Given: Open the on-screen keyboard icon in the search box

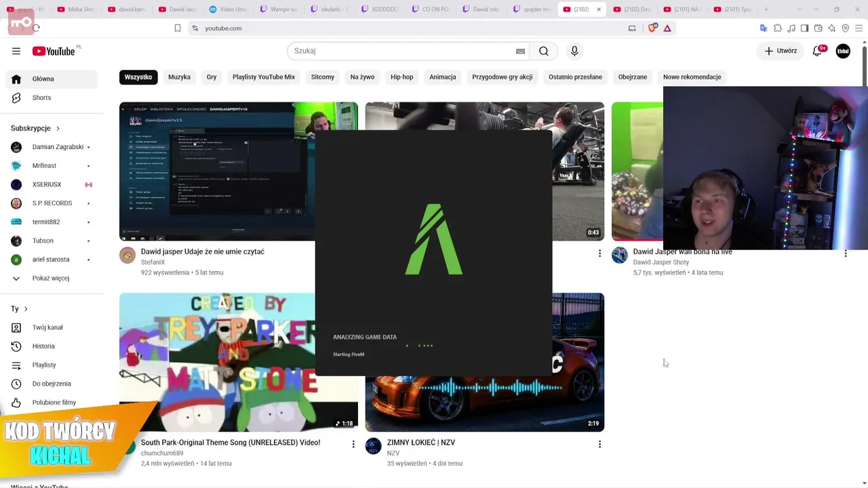Looking at the screenshot, I should [x=520, y=51].
